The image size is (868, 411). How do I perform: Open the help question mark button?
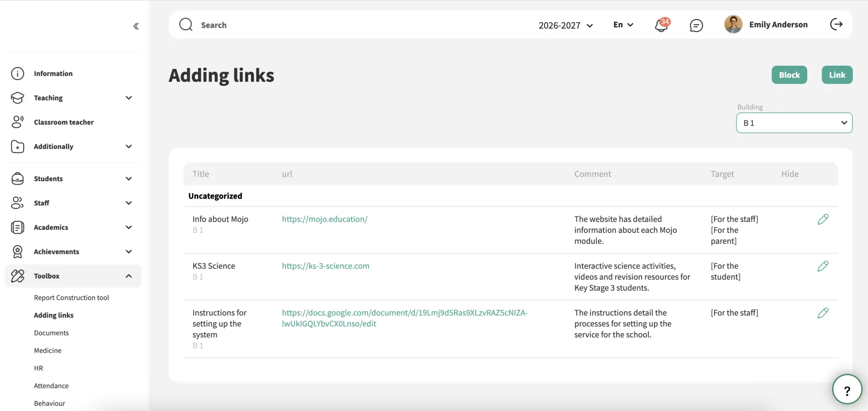click(847, 389)
